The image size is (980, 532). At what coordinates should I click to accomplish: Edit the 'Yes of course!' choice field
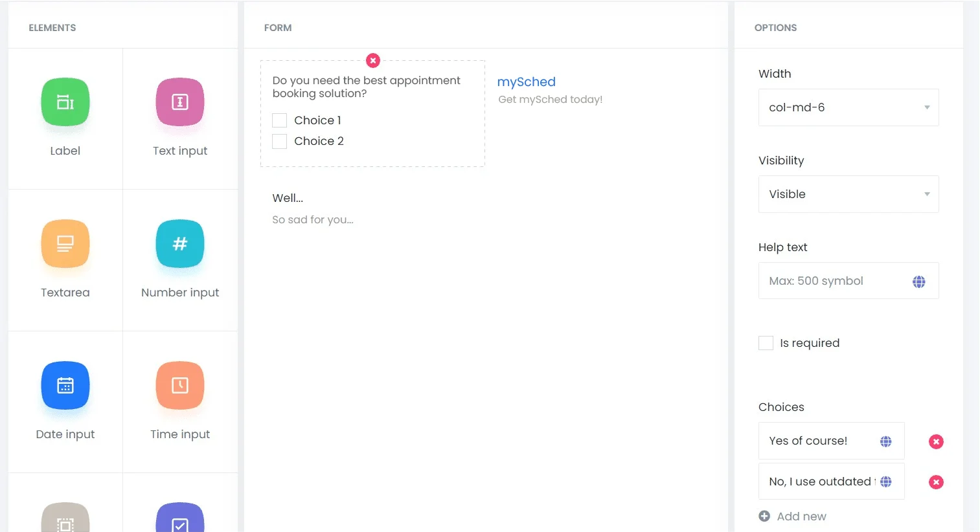point(831,441)
